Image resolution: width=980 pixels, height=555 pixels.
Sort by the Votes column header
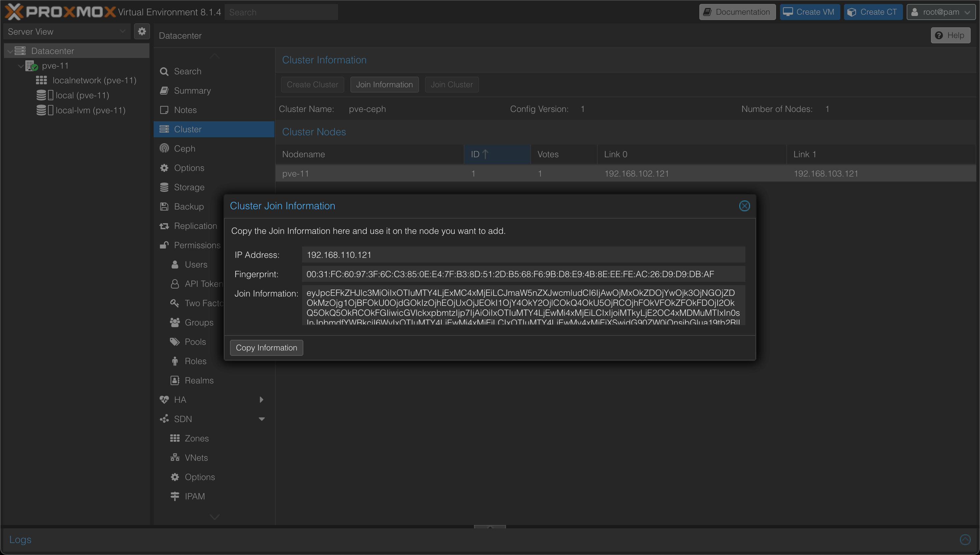click(x=564, y=154)
